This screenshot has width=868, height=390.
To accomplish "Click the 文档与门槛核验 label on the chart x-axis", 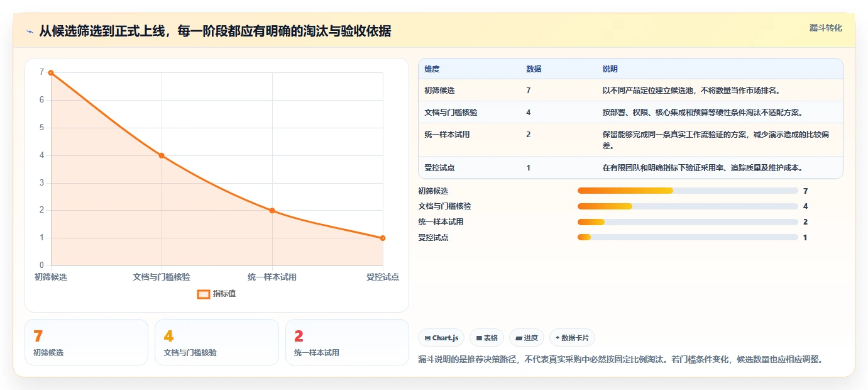I will click(x=162, y=277).
